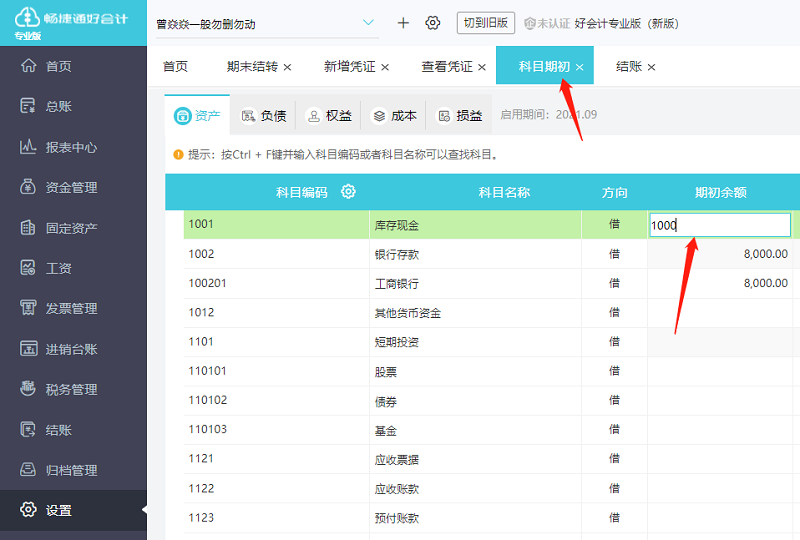Click the 方向 column header
The height and width of the screenshot is (540, 800).
point(614,192)
